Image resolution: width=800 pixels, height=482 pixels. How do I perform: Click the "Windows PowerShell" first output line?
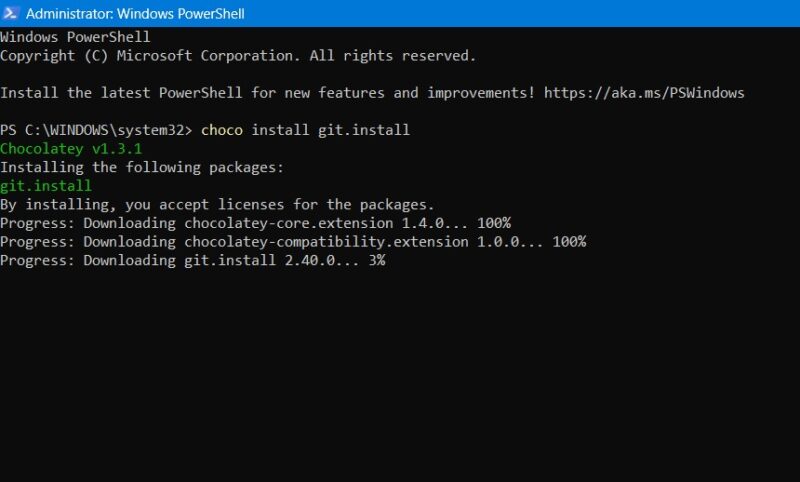pyautogui.click(x=75, y=37)
